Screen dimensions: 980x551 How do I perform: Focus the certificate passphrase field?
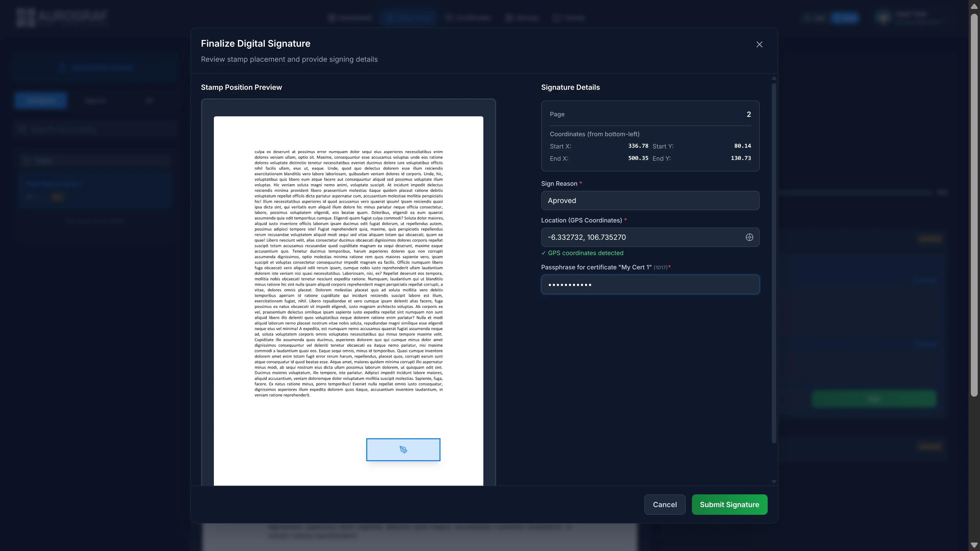click(x=650, y=284)
